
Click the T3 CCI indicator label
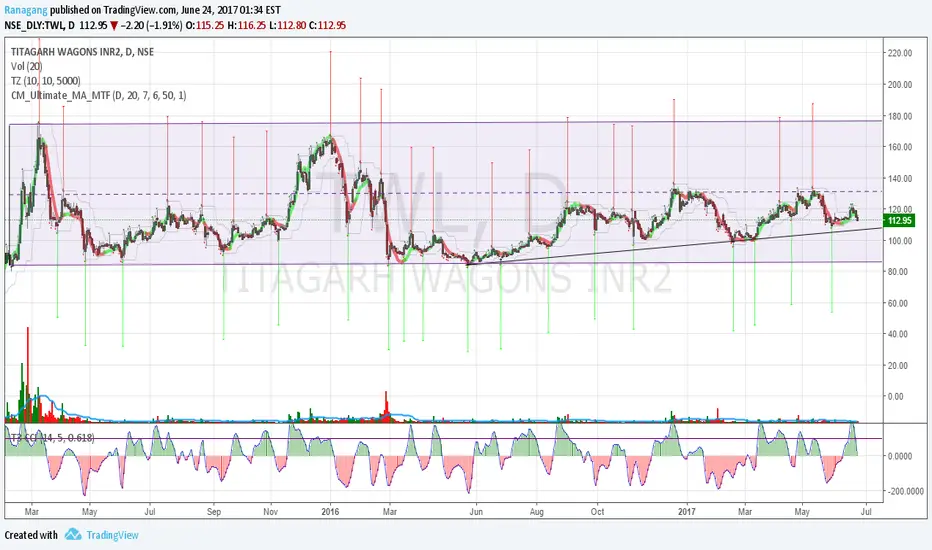[52, 438]
